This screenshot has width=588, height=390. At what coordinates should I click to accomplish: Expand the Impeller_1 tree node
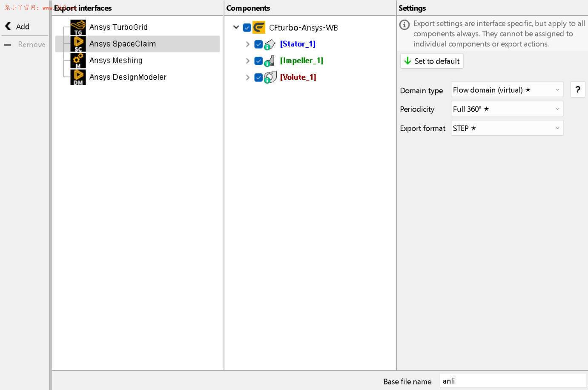[247, 61]
